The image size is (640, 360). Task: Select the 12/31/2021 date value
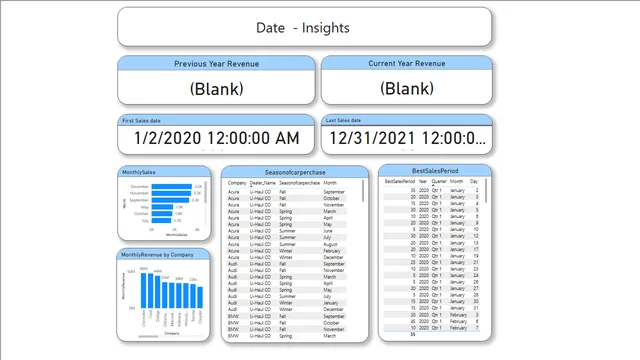(x=407, y=138)
